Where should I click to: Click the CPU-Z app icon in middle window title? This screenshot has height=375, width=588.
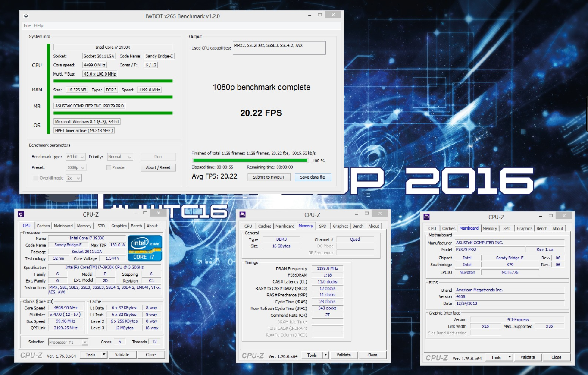click(x=242, y=214)
